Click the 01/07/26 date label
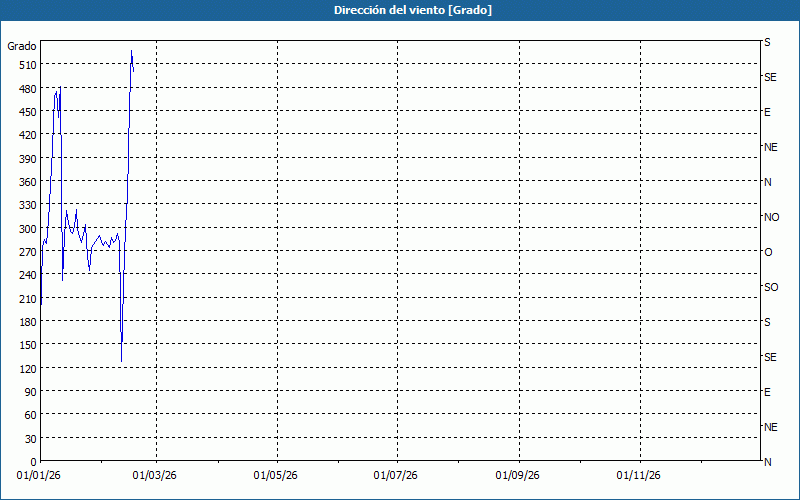The width and height of the screenshot is (800, 500). pyautogui.click(x=398, y=477)
